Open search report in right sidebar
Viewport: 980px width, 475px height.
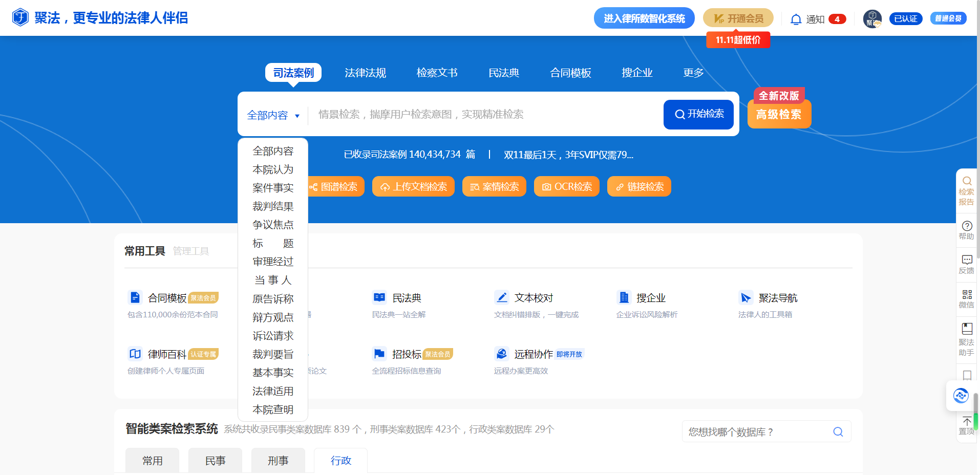coord(966,190)
